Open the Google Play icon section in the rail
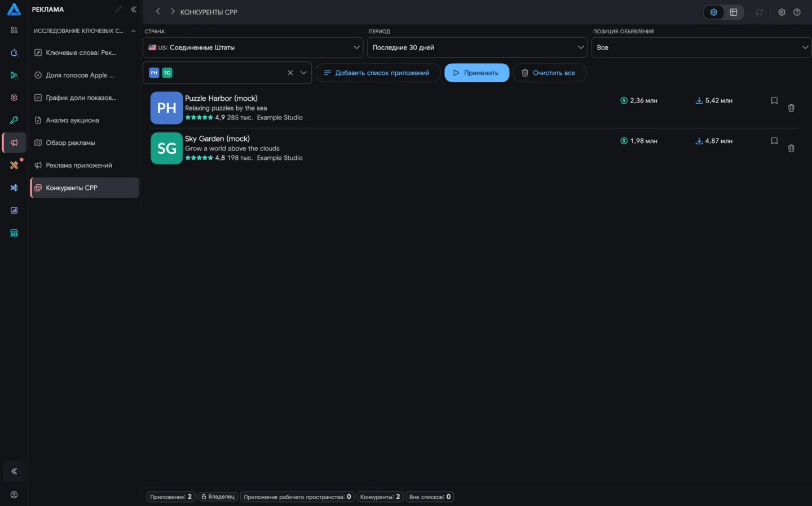Image resolution: width=812 pixels, height=506 pixels. (x=14, y=75)
